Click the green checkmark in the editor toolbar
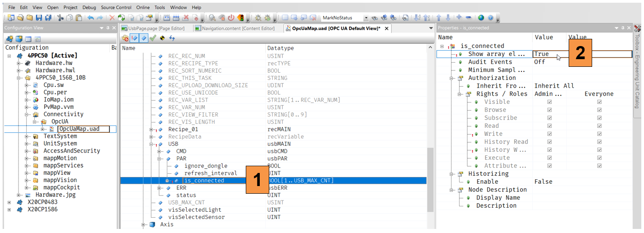 pos(152,38)
